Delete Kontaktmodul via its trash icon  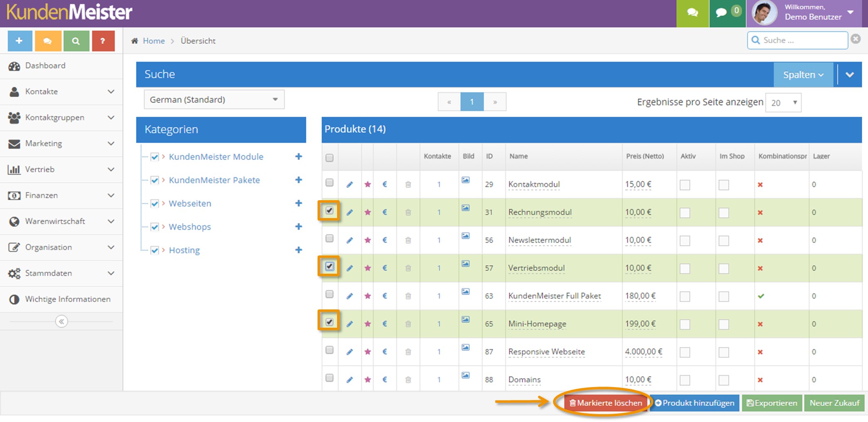[x=408, y=184]
